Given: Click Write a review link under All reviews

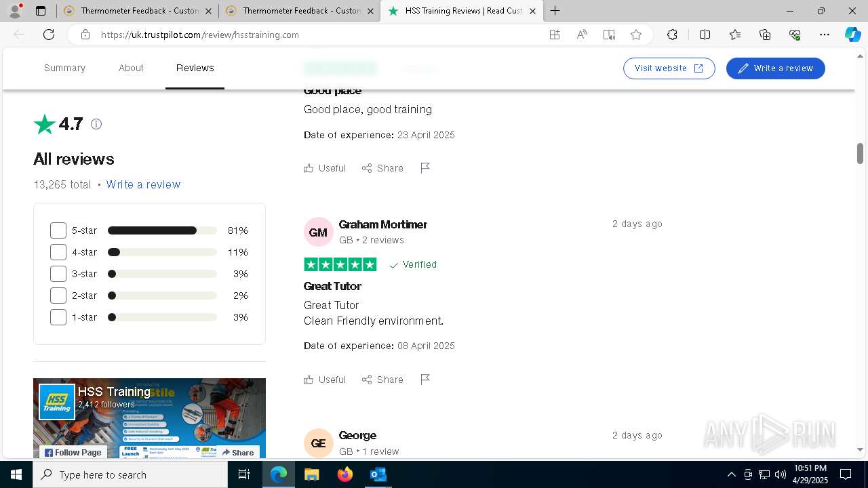Looking at the screenshot, I should point(143,184).
